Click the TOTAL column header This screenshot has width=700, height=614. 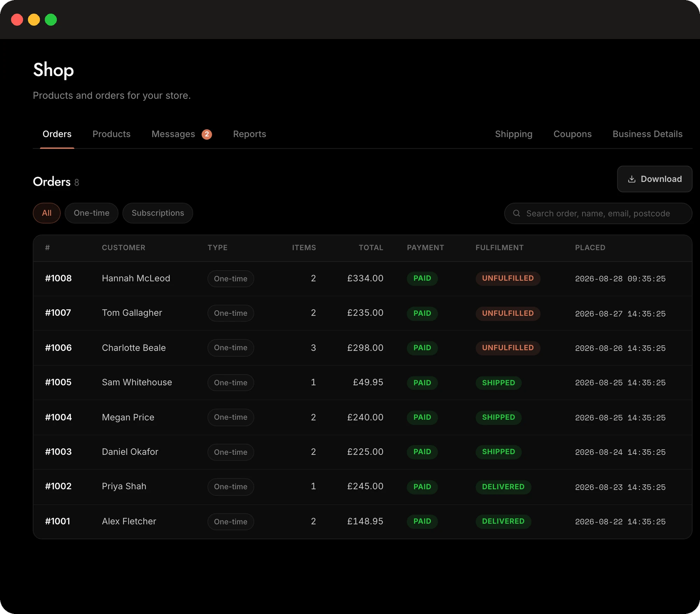(x=371, y=248)
